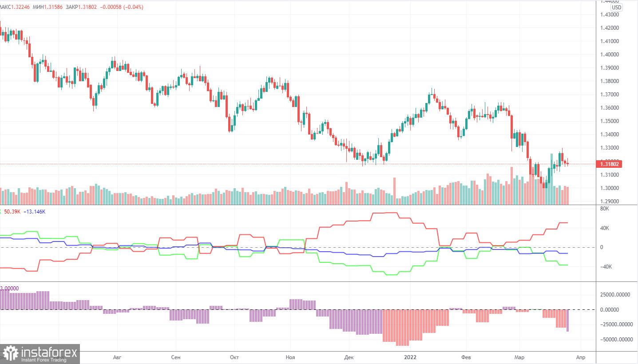Click the red indicator value 50.39K
638x364 pixels.
[13, 212]
